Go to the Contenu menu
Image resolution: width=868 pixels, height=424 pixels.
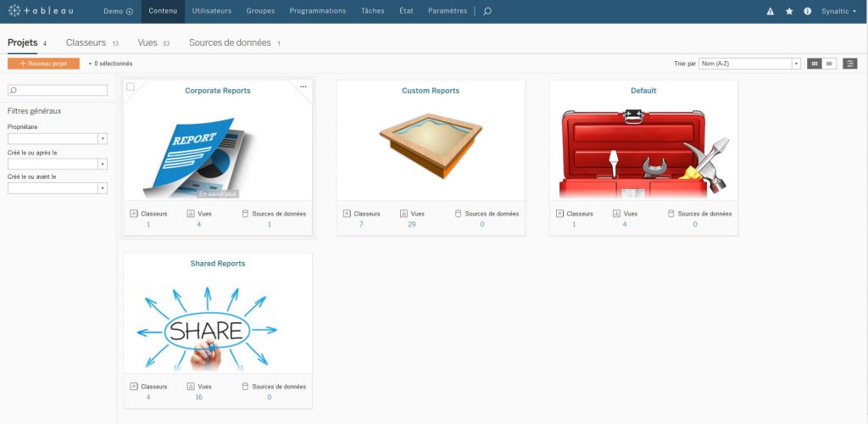pos(163,11)
